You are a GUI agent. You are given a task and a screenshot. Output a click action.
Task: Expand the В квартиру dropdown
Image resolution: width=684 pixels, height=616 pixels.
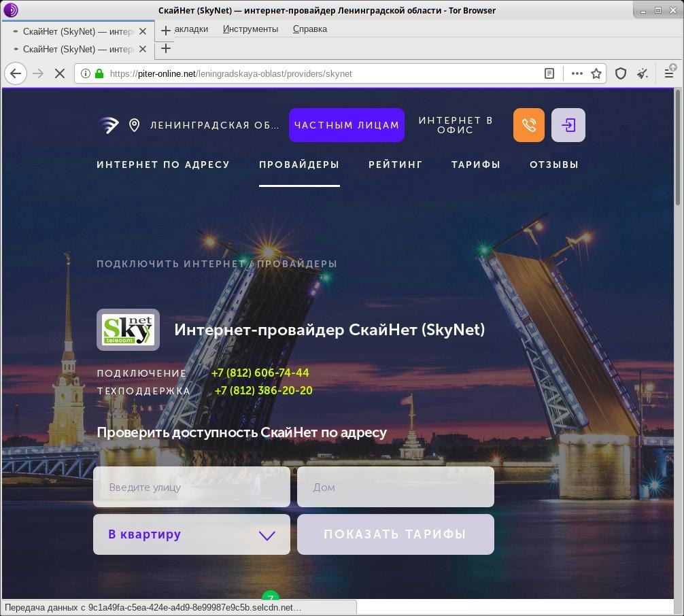point(192,534)
